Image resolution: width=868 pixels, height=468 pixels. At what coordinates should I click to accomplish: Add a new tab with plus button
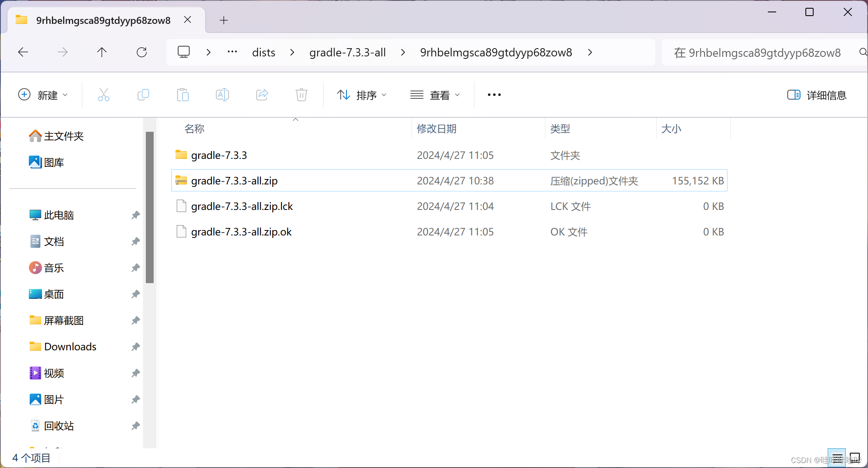point(224,20)
